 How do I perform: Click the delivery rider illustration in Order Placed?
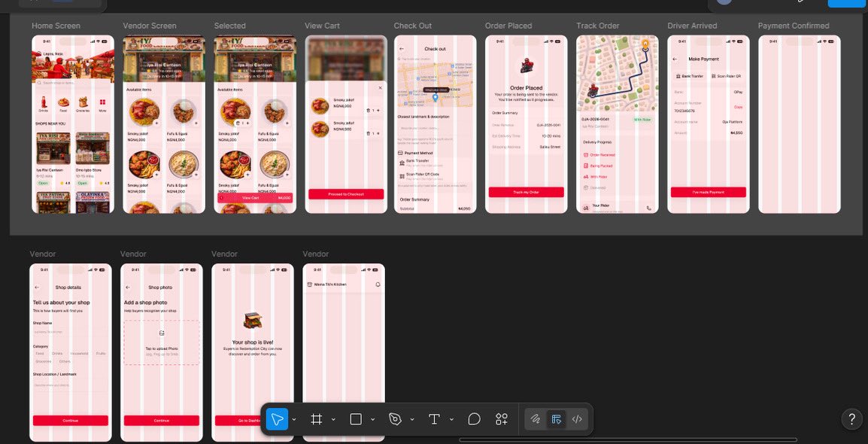click(527, 67)
